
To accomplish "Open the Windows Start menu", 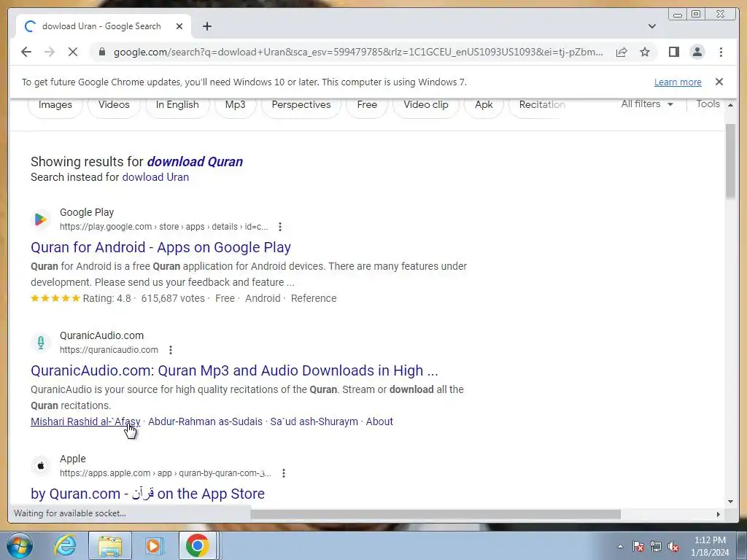I will [20, 545].
